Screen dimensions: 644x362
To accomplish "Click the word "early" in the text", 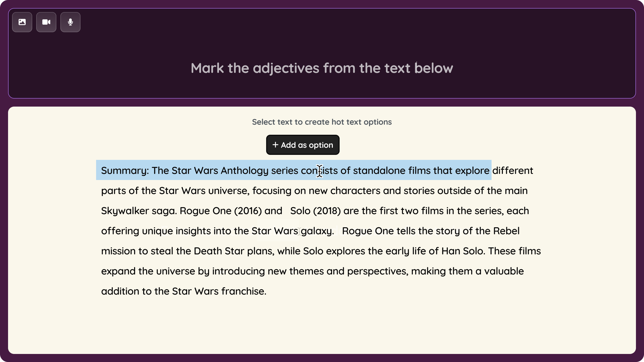I will (397, 251).
